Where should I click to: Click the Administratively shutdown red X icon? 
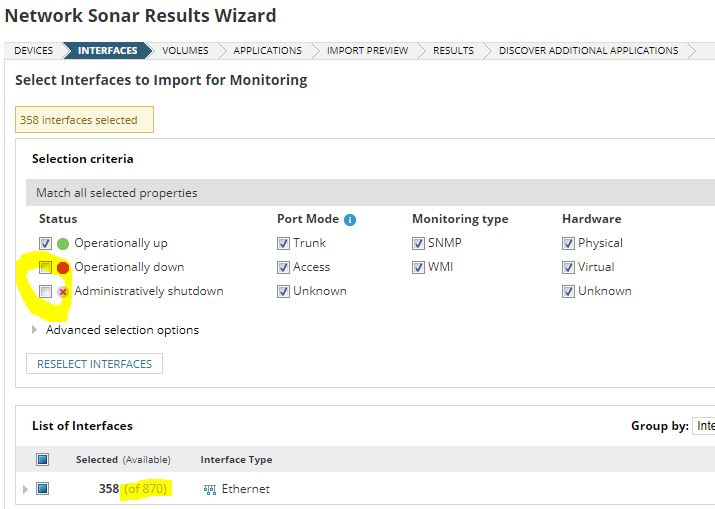pos(63,291)
